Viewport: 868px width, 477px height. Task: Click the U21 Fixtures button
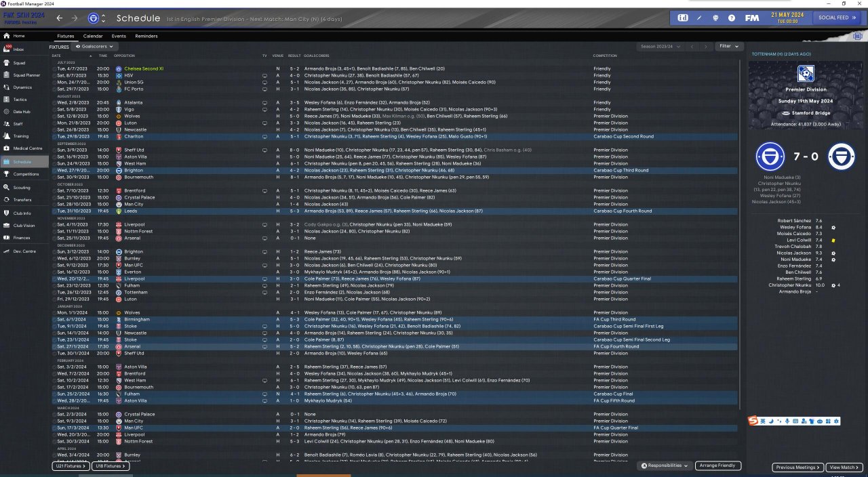(71, 466)
